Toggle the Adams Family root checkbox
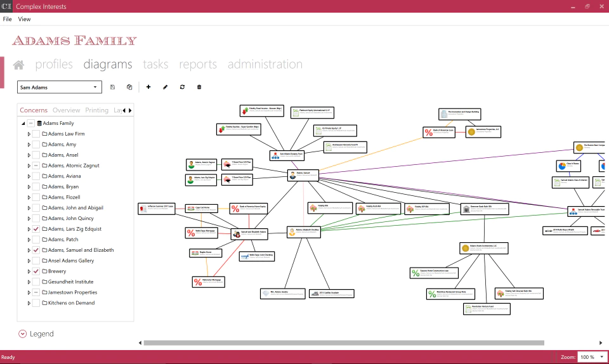Image resolution: width=609 pixels, height=364 pixels. click(x=30, y=124)
